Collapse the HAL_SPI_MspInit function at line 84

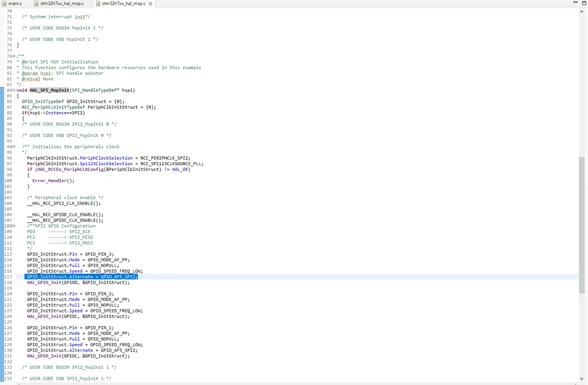click(14, 90)
